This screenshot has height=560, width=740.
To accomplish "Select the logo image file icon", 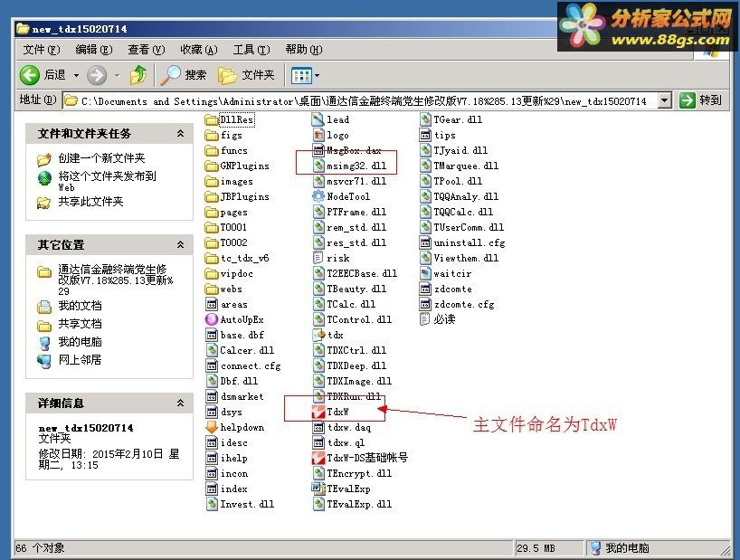I will pos(318,135).
